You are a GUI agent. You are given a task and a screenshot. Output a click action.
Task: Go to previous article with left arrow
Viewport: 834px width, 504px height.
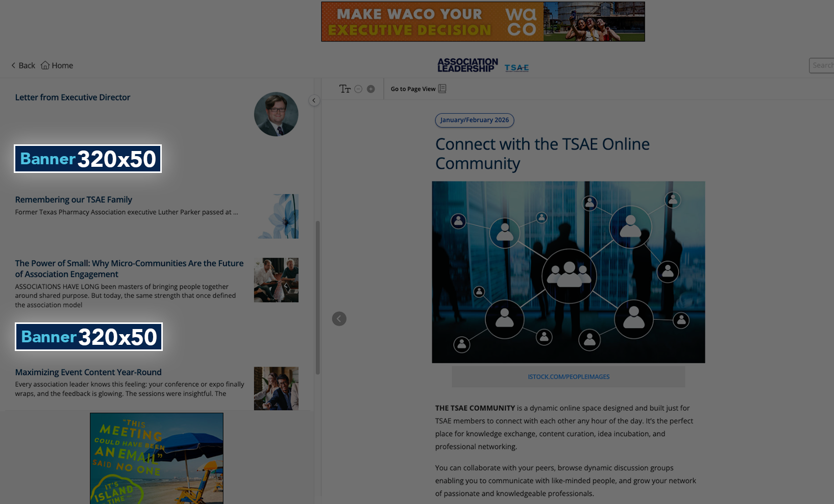339,319
